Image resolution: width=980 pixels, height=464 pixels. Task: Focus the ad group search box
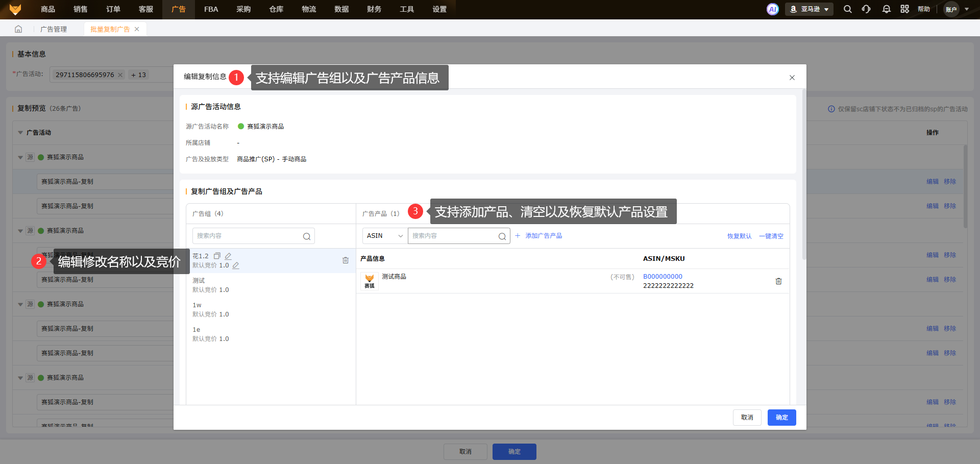coord(248,236)
